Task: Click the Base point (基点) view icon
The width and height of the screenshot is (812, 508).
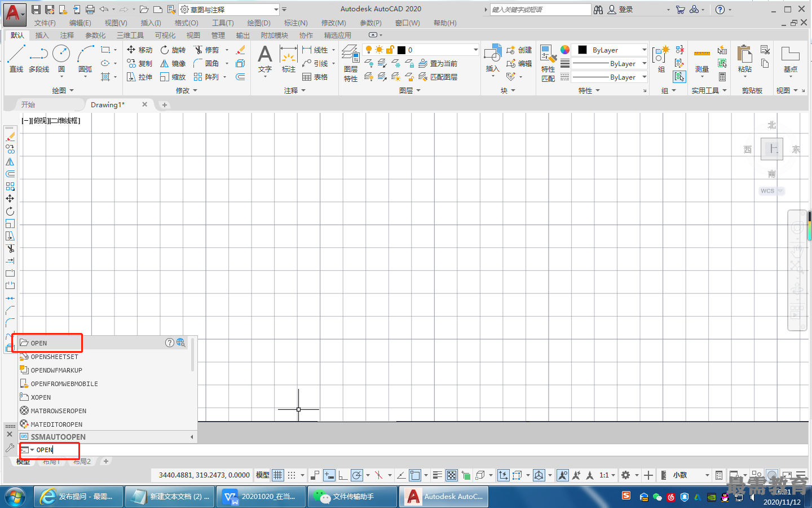Action: pyautogui.click(x=791, y=59)
